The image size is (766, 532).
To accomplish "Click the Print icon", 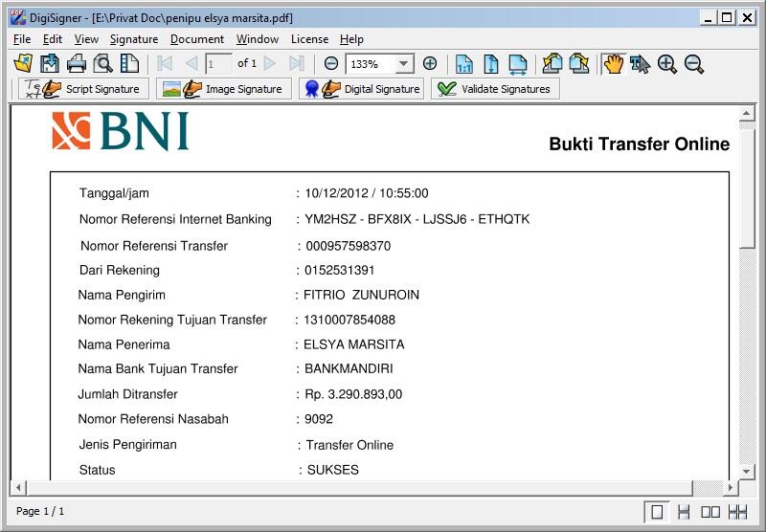I will tap(77, 64).
